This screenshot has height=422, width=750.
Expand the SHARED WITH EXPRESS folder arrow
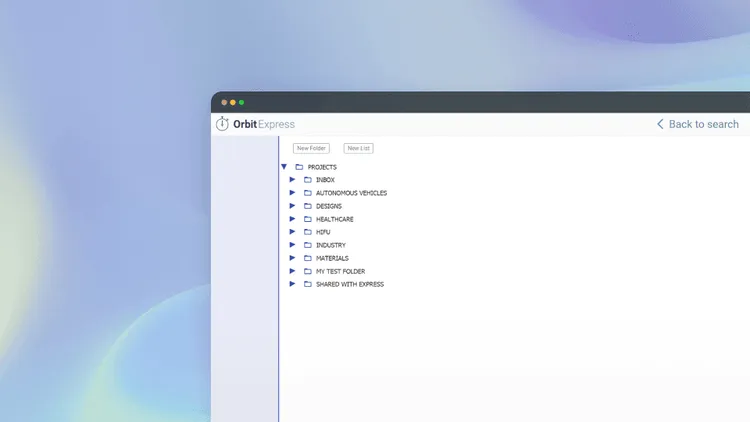coord(292,284)
